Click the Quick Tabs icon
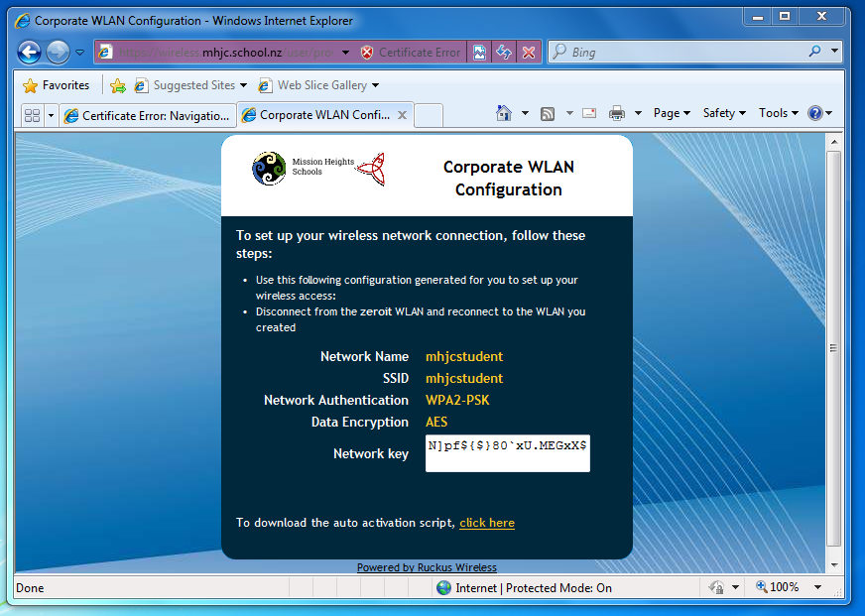The image size is (865, 616). click(x=33, y=114)
